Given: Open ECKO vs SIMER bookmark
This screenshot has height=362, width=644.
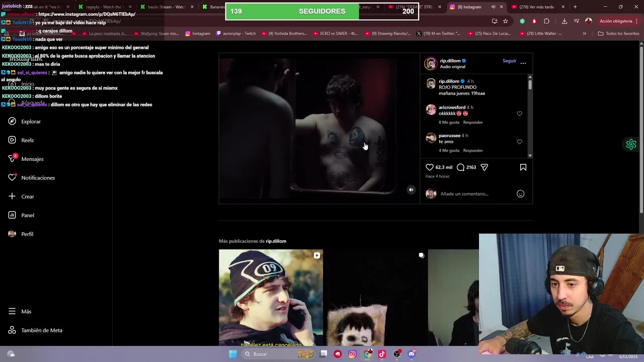Looking at the screenshot, I should tap(335, 34).
